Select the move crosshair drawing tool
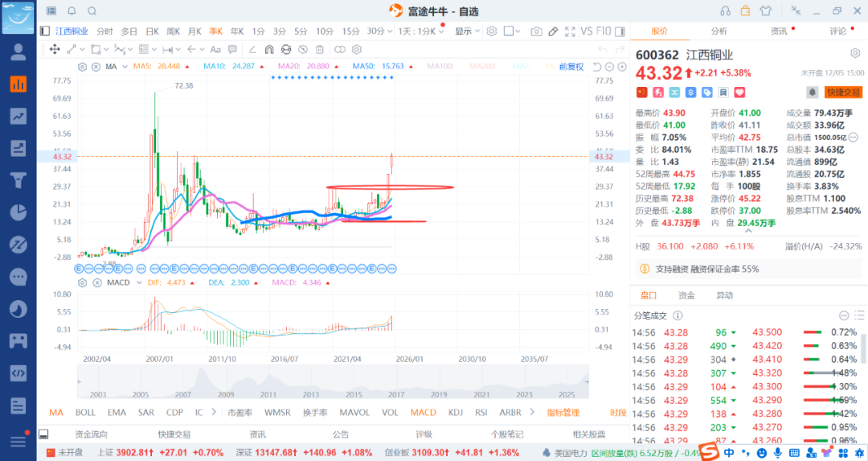The width and height of the screenshot is (868, 461). 55,49
